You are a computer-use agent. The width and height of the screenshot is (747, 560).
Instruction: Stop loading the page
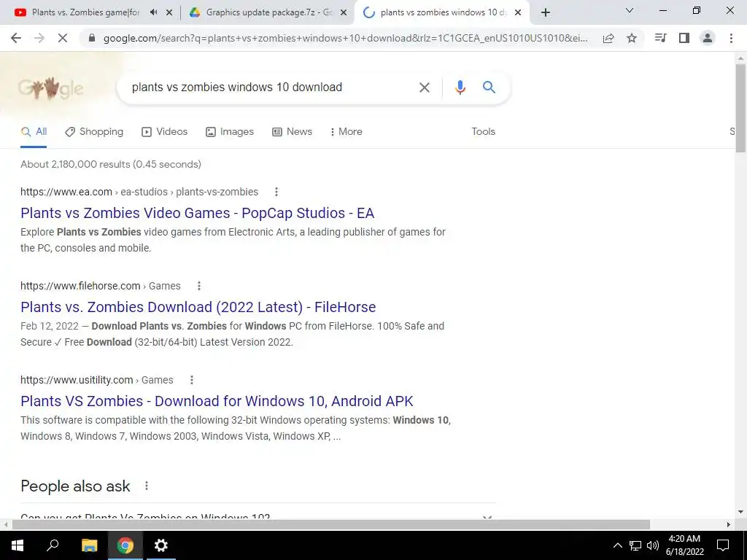click(x=63, y=38)
